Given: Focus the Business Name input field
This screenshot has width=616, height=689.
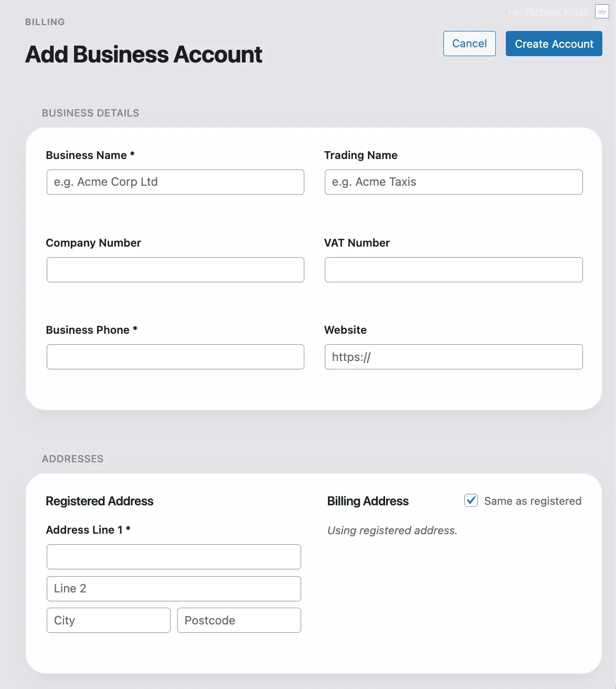Looking at the screenshot, I should pyautogui.click(x=175, y=182).
